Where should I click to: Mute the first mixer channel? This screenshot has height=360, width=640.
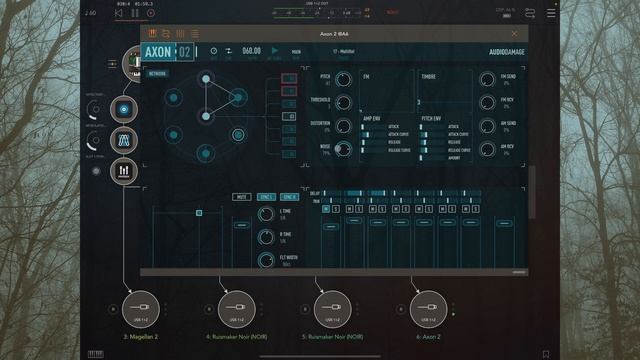coord(326,209)
